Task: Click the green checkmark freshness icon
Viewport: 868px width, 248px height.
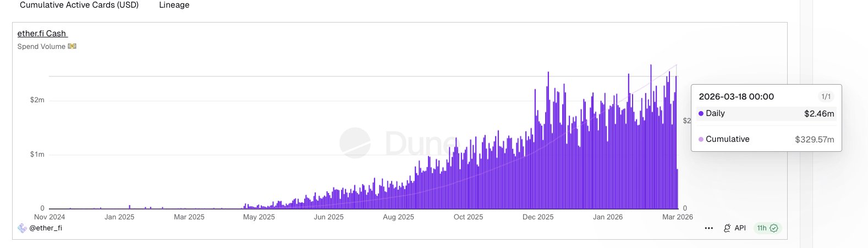Action: click(x=774, y=228)
